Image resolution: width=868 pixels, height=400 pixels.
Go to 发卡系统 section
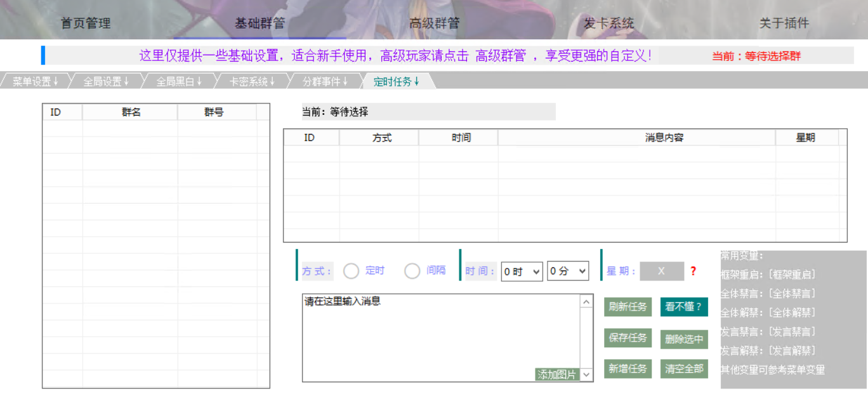(x=609, y=23)
